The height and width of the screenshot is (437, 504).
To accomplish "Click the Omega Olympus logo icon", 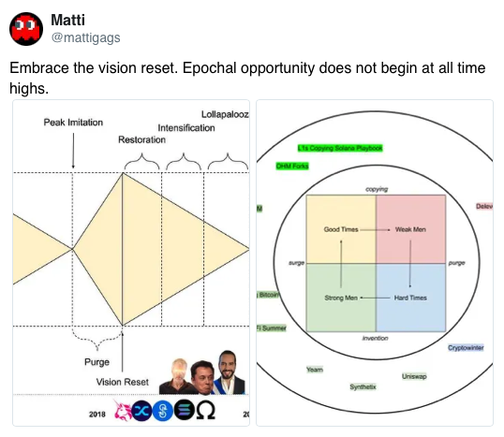I will pyautogui.click(x=205, y=410).
